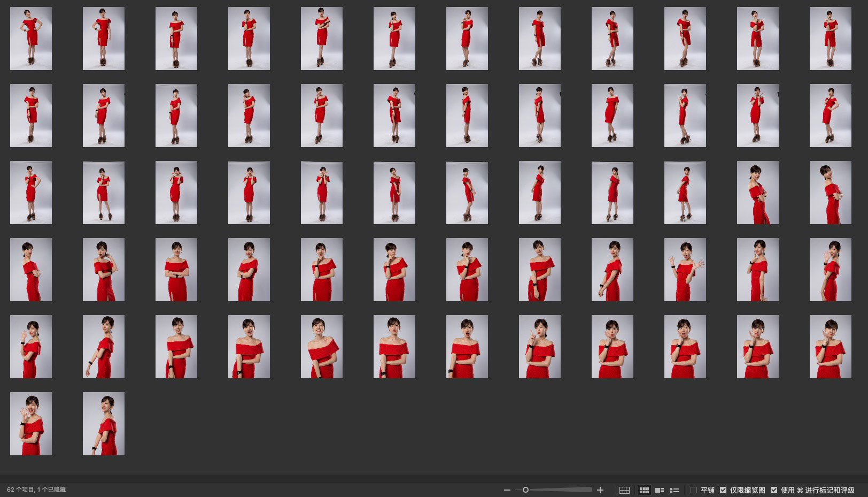Click the thumbnail size slider handle
Image resolution: width=868 pixels, height=497 pixels.
pyautogui.click(x=525, y=490)
